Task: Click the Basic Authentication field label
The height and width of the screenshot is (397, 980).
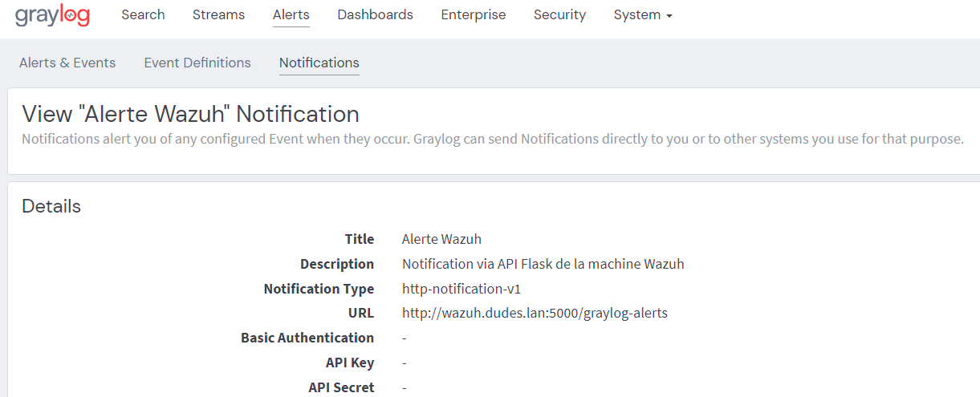Action: (x=307, y=338)
